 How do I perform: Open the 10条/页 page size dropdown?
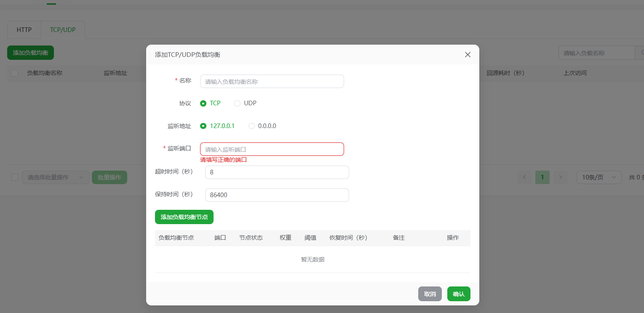[599, 177]
